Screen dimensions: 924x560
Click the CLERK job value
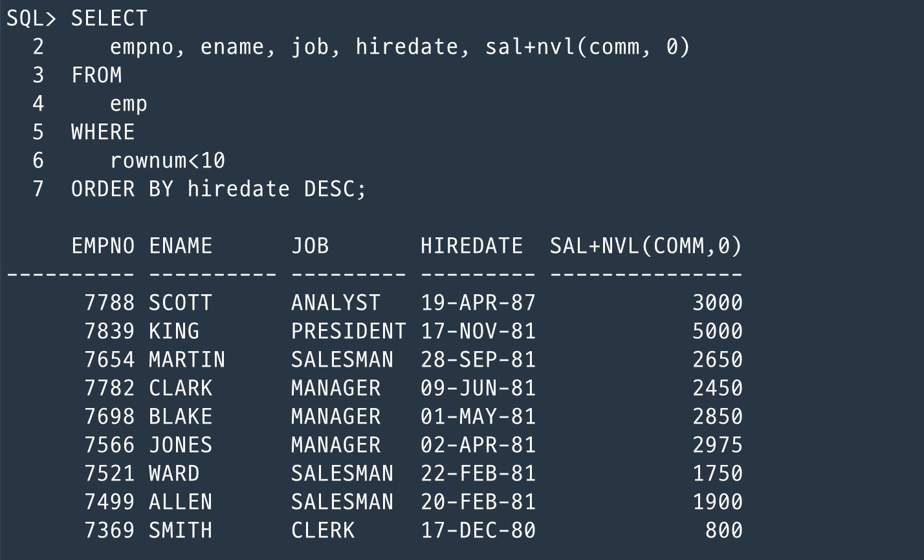[322, 530]
